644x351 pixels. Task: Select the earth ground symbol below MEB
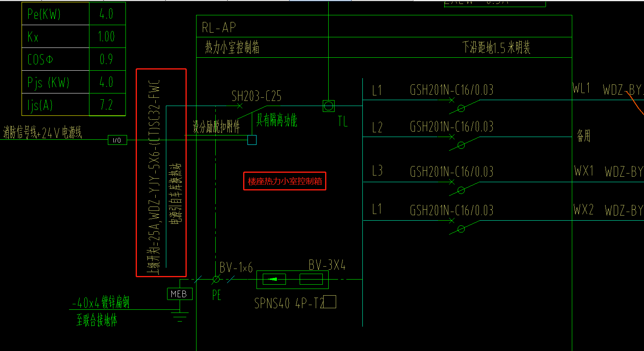(180, 317)
